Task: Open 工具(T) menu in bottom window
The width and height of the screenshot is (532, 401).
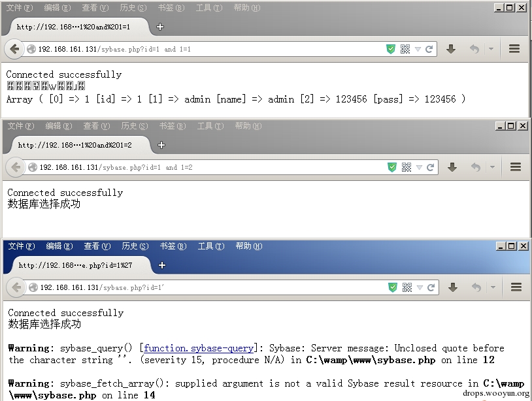Action: [211, 246]
